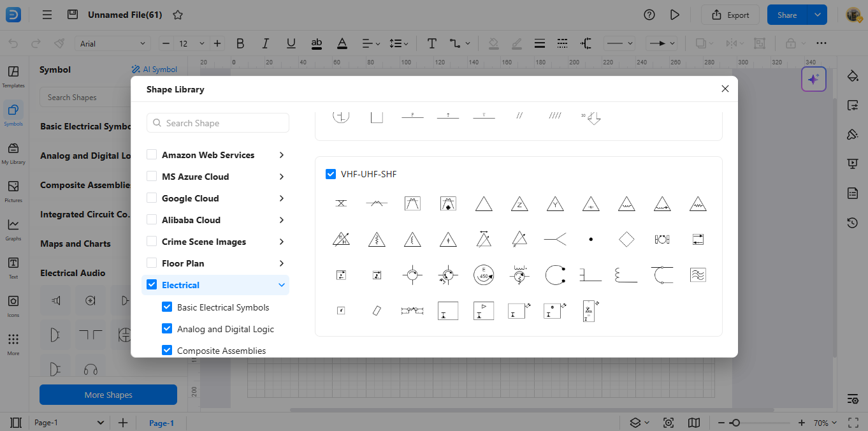Click the font color icon
Viewport: 868px width, 431px height.
click(x=342, y=43)
